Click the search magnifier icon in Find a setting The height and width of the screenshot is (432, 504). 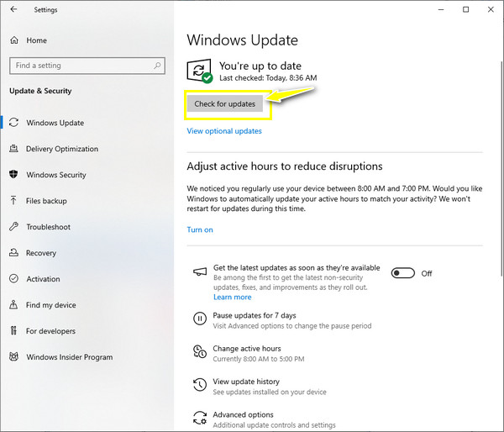[157, 66]
